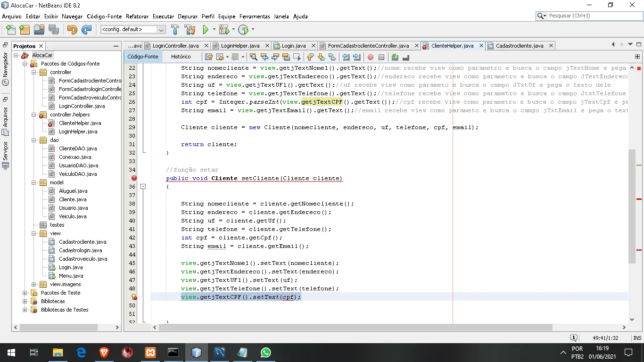Open WhatsApp from the taskbar

(x=265, y=353)
